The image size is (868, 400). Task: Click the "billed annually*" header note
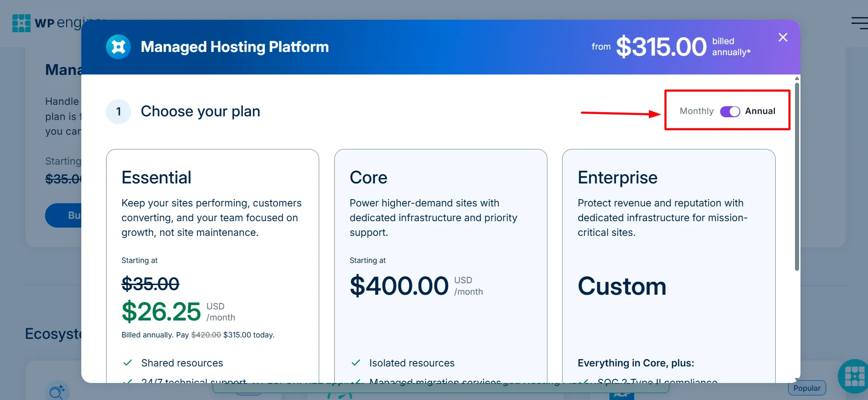(731, 47)
